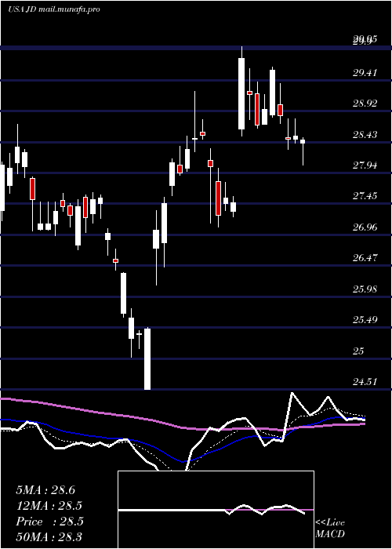Click the 25.49 price axis label
This screenshot has width=392, height=549.
pos(365,320)
